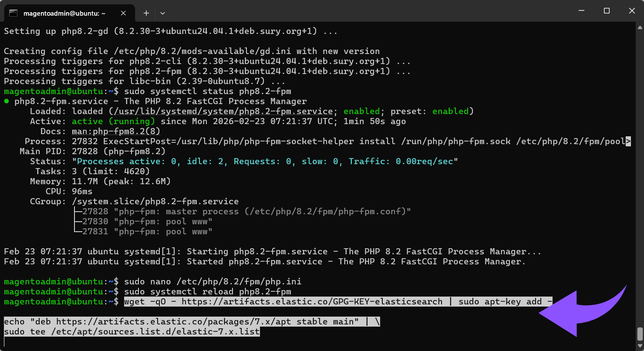Open a new tab with plus button
This screenshot has height=351, width=644.
(146, 13)
